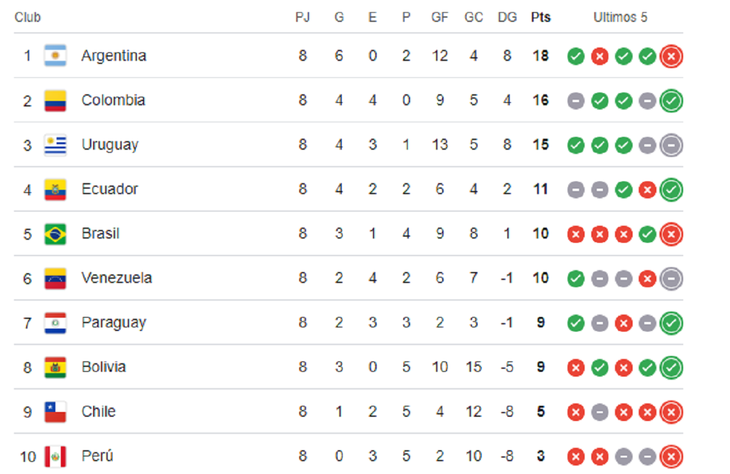Click the Venezuela flag icon
This screenshot has width=730, height=474.
point(55,278)
